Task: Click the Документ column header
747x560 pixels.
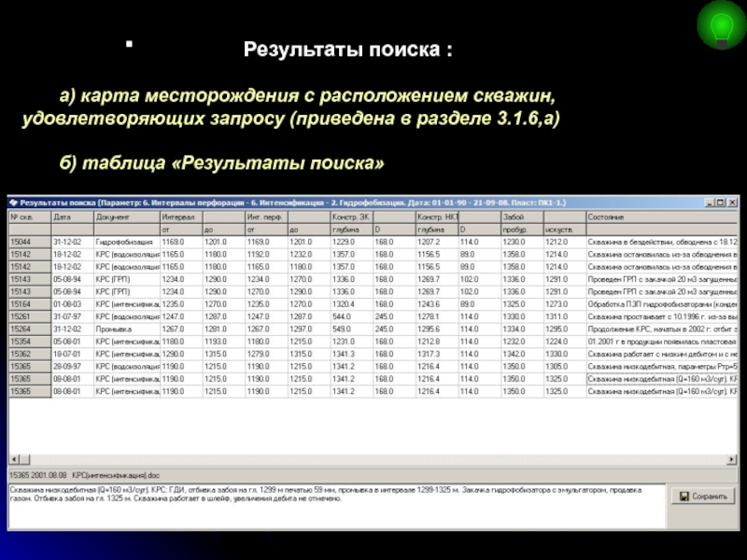Action: point(126,216)
